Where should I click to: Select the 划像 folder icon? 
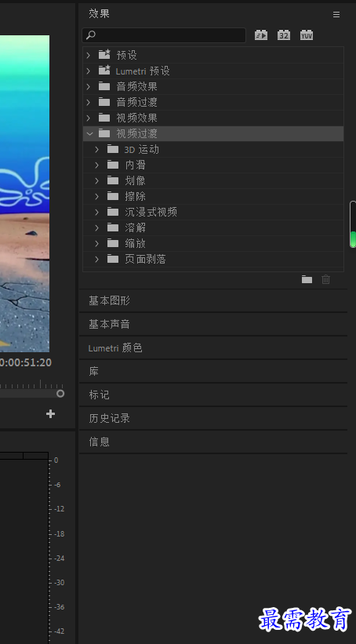point(113,180)
